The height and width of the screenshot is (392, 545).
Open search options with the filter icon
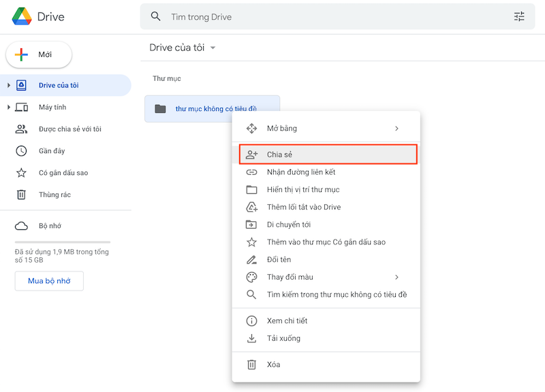pos(519,16)
